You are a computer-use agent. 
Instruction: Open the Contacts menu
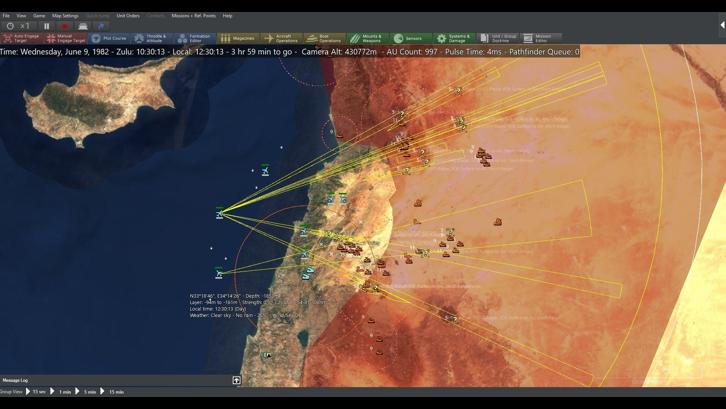coord(156,16)
